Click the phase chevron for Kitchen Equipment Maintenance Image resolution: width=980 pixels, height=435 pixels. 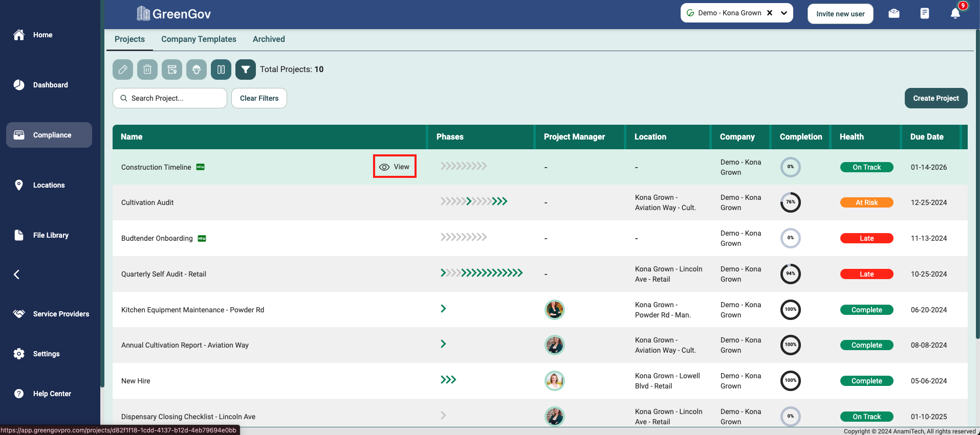pos(443,309)
